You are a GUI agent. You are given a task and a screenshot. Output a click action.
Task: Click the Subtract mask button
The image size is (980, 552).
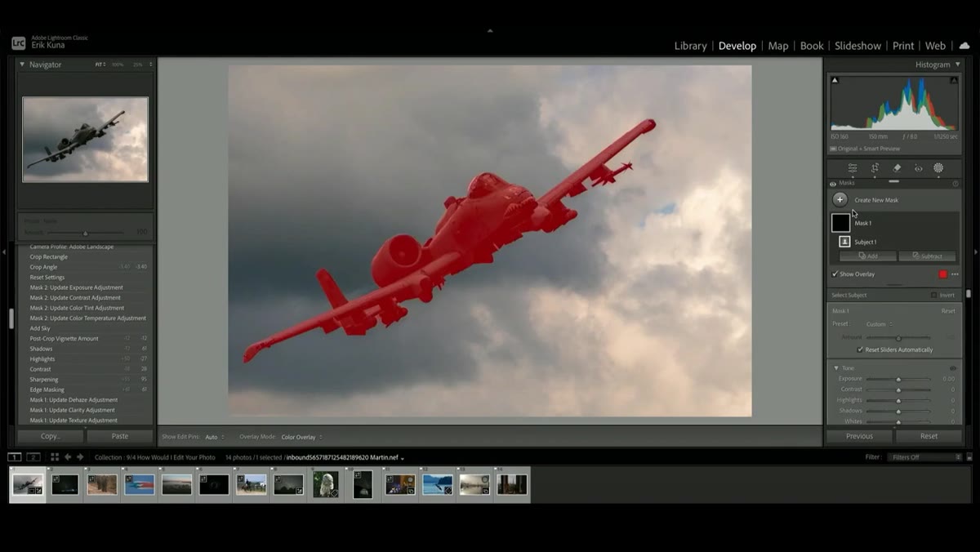[927, 256]
